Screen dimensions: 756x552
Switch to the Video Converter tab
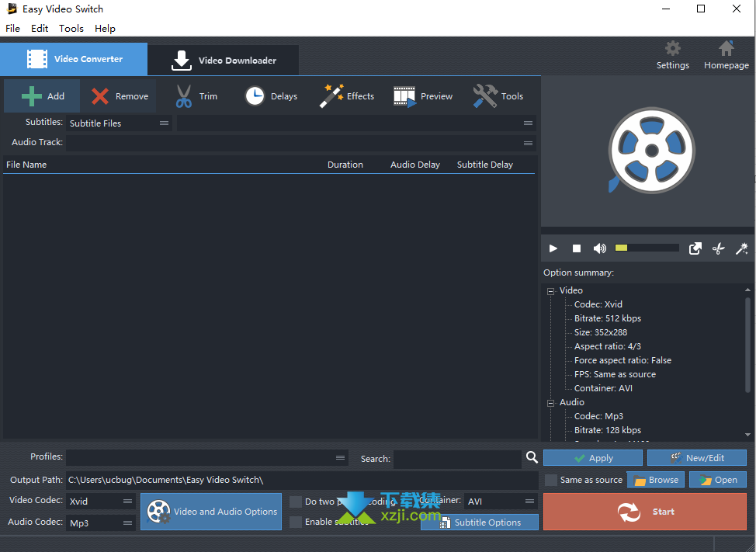coord(74,59)
